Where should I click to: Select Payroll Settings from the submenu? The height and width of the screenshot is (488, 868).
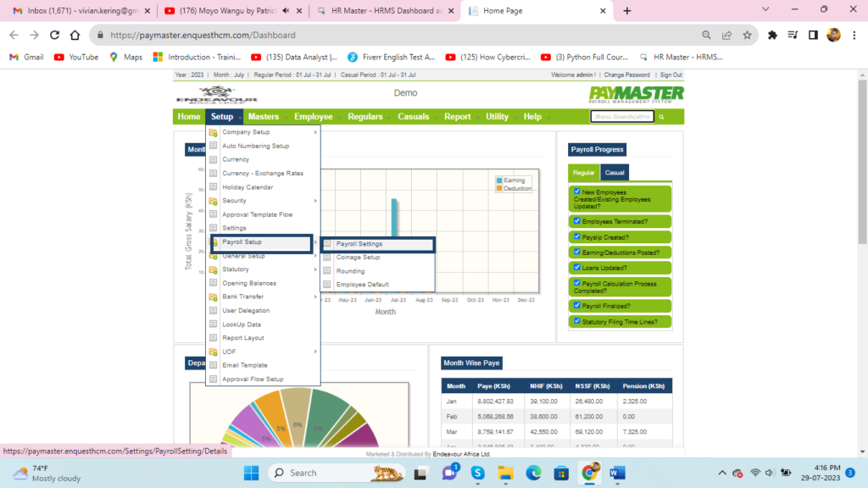[359, 244]
